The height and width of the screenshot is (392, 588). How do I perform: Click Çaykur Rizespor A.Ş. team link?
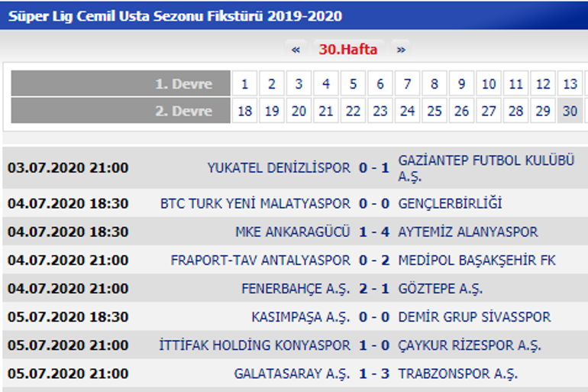pos(470,345)
